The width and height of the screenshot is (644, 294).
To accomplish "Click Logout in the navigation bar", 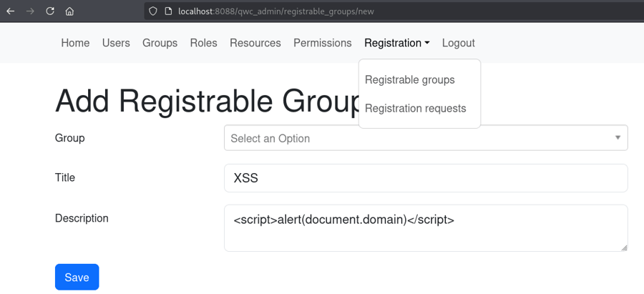I will pos(458,43).
